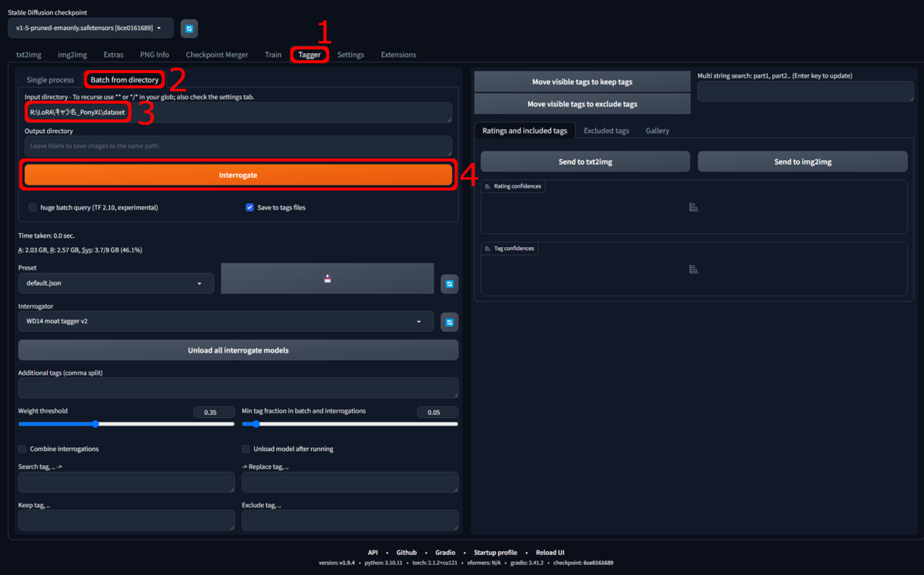Viewport: 924px width, 575px height.
Task: Click the Keep tag input field
Action: click(x=126, y=520)
